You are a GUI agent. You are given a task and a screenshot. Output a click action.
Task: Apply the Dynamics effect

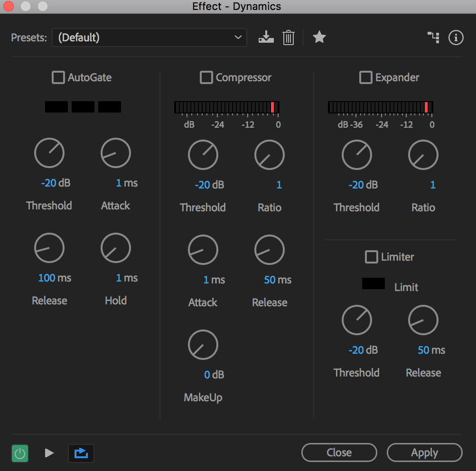[424, 452]
